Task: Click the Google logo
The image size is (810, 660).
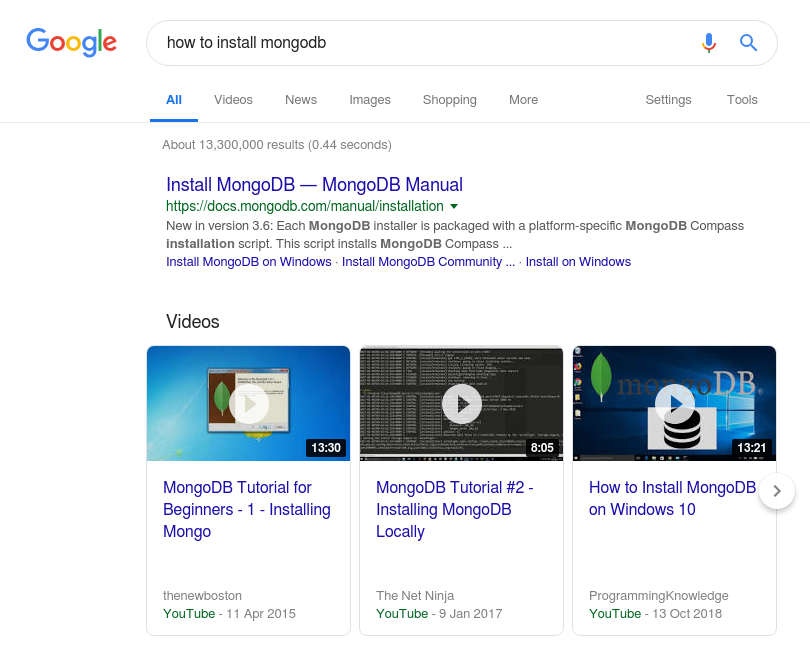Action: click(72, 42)
